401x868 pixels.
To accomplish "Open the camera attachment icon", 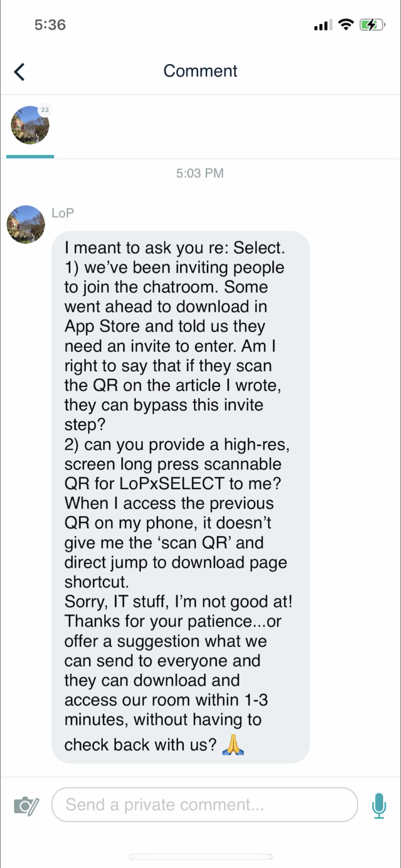I will point(26,805).
